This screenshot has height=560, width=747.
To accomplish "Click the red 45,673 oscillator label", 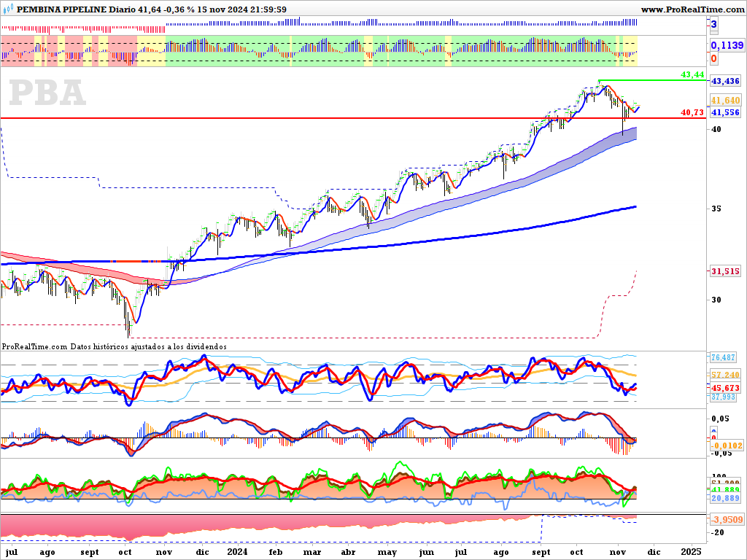I will 725,388.
